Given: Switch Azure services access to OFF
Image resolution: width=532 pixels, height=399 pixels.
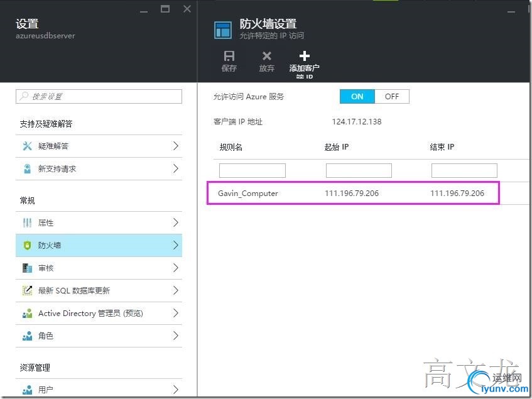Looking at the screenshot, I should (392, 96).
